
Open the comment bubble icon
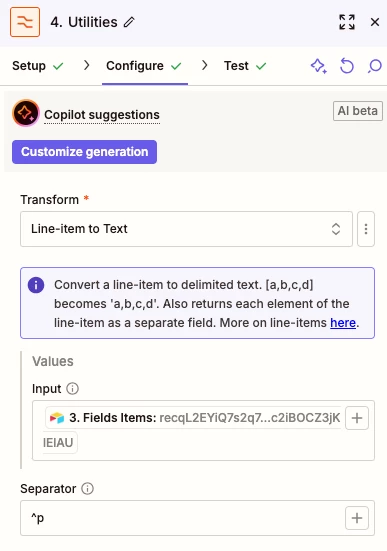point(375,66)
